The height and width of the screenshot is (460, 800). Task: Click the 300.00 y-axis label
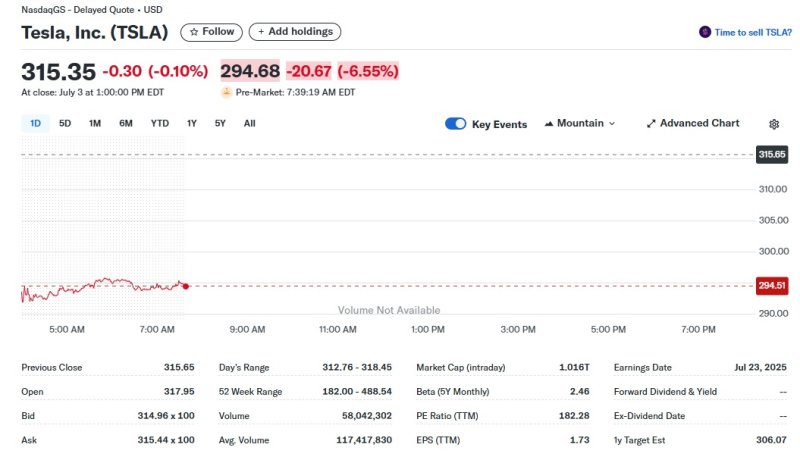(x=773, y=251)
